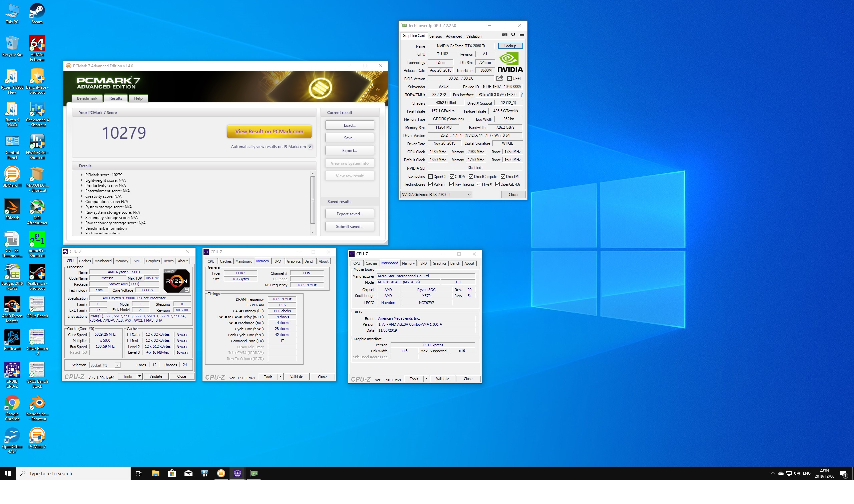Click the Lookup button in GPU-Z
Screen dimensions: 854x504
coord(510,46)
